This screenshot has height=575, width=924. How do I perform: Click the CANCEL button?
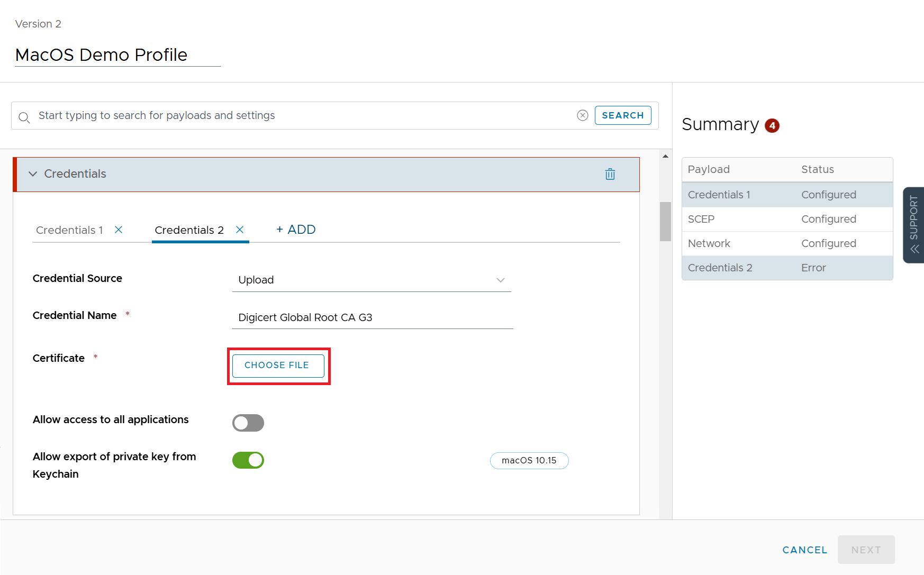click(x=804, y=550)
